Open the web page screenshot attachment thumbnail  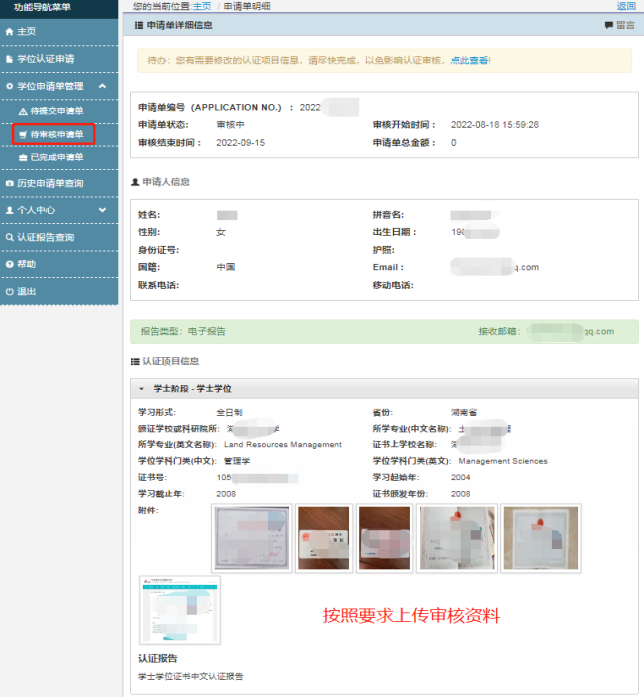point(180,610)
